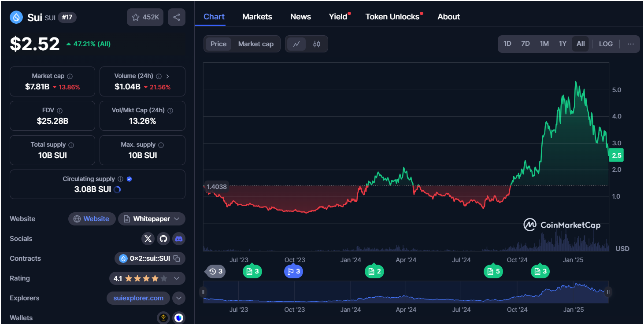The width and height of the screenshot is (644, 325).
Task: Show Market cap info tooltip icon
Action: pyautogui.click(x=70, y=76)
